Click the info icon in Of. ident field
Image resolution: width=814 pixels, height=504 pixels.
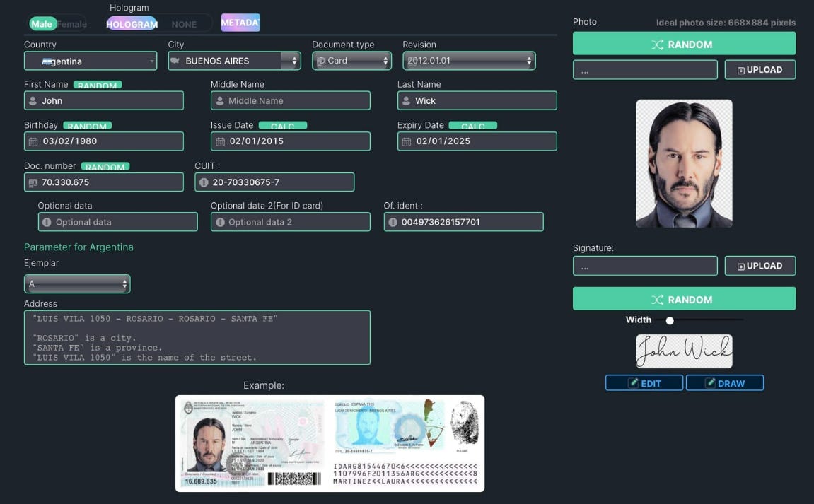pyautogui.click(x=393, y=222)
